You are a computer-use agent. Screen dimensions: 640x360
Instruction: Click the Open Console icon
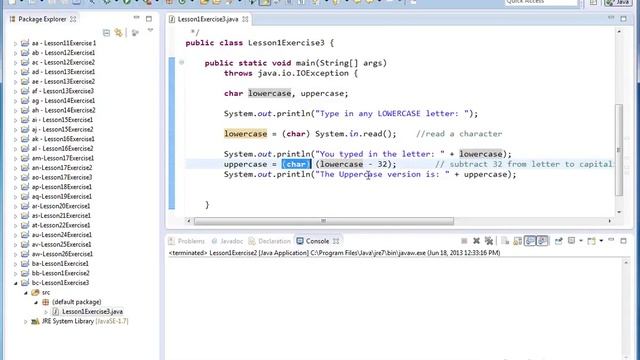point(591,241)
